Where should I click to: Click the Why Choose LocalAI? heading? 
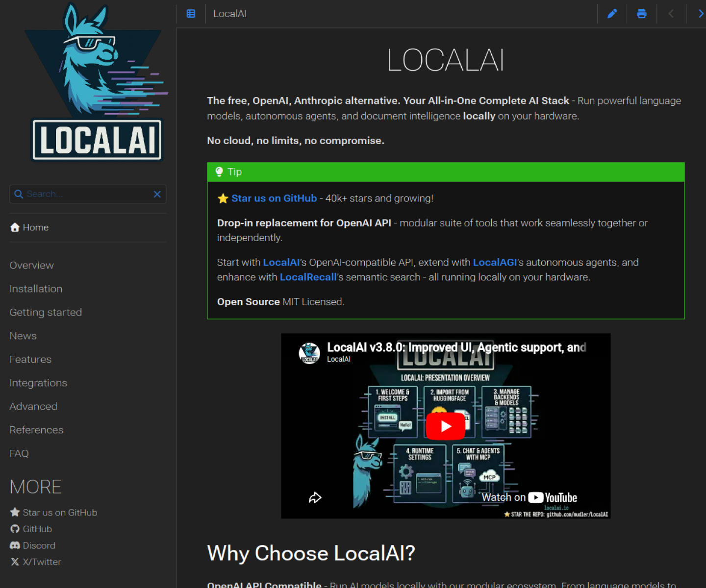tap(311, 553)
